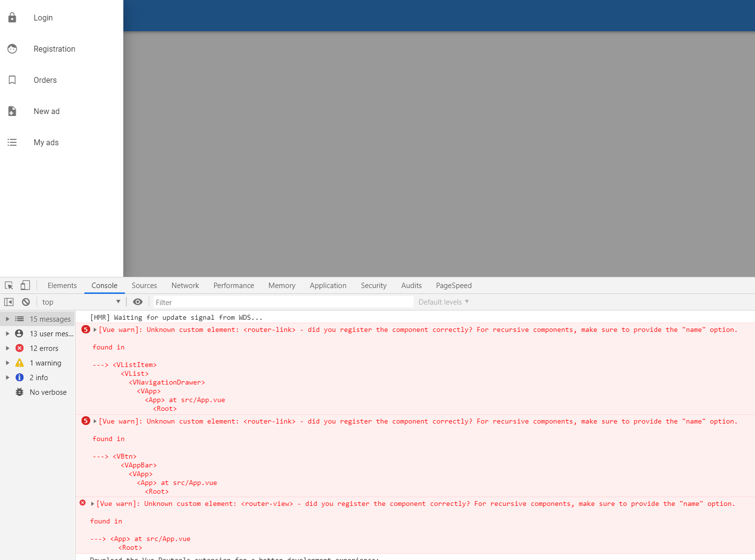Open the Audits tab
The width and height of the screenshot is (755, 560).
pos(411,286)
